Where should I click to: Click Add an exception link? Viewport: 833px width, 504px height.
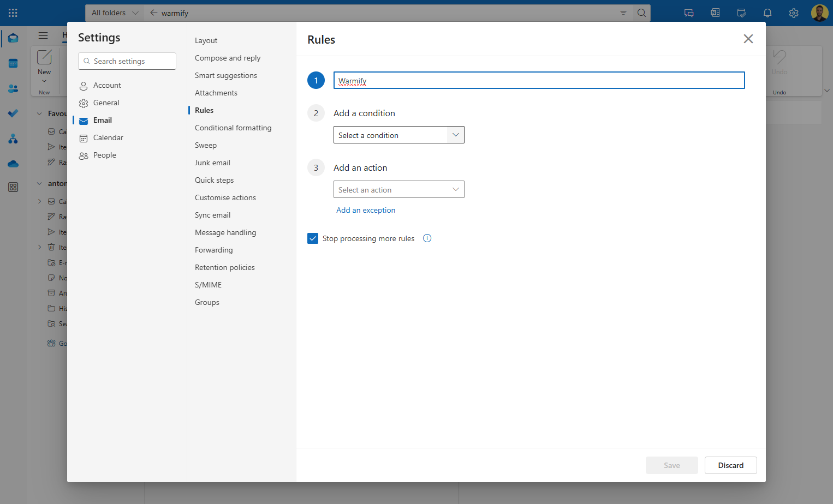coord(366,210)
